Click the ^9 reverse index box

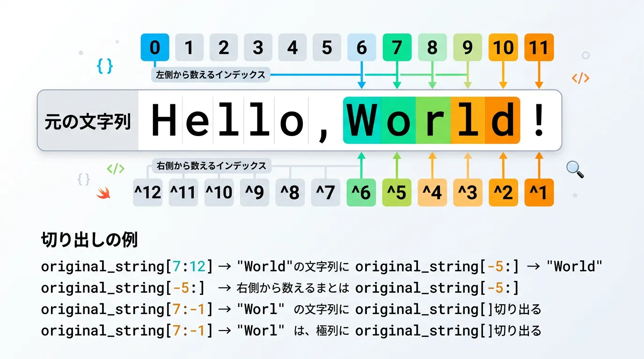pyautogui.click(x=254, y=192)
